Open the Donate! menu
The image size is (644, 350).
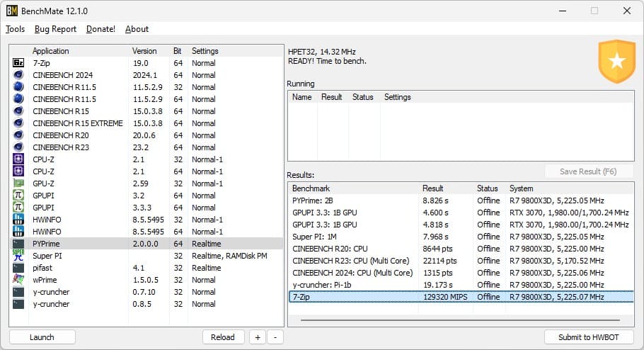tap(100, 29)
